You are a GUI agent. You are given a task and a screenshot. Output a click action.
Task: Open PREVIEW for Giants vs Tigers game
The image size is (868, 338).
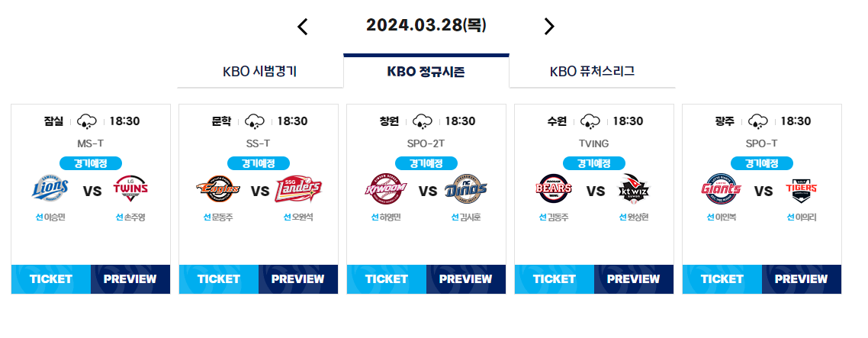(x=802, y=279)
